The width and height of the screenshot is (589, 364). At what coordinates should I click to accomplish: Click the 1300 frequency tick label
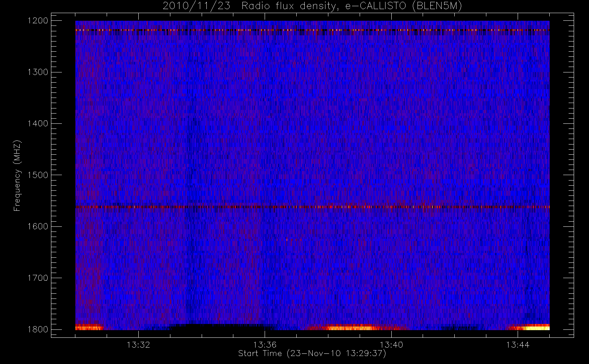(x=38, y=72)
